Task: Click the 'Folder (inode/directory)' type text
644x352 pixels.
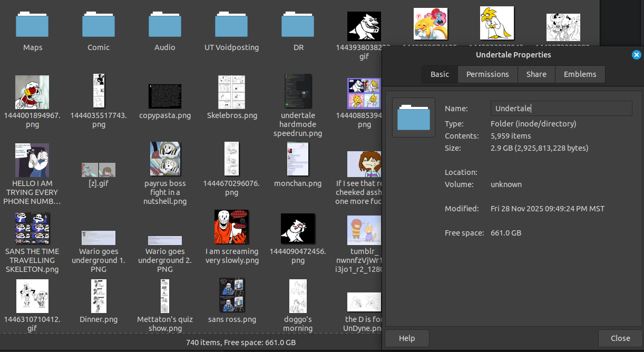Action: tap(533, 124)
